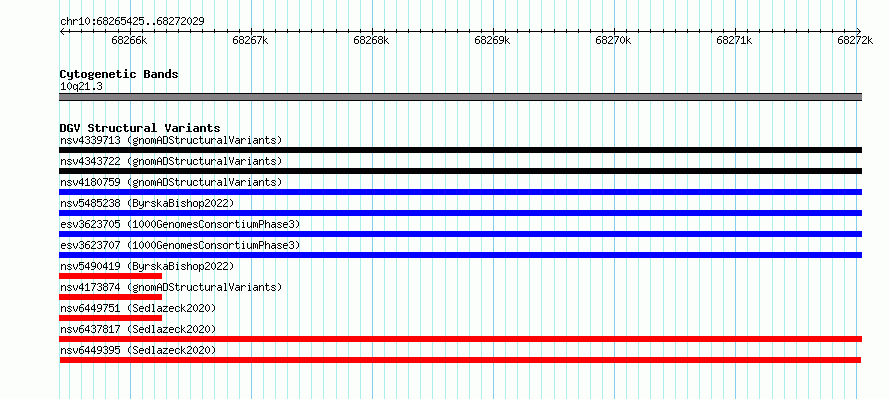Screen dimensions: 890x399
Task: Open the nsv4343722 variant label
Action: tap(171, 161)
